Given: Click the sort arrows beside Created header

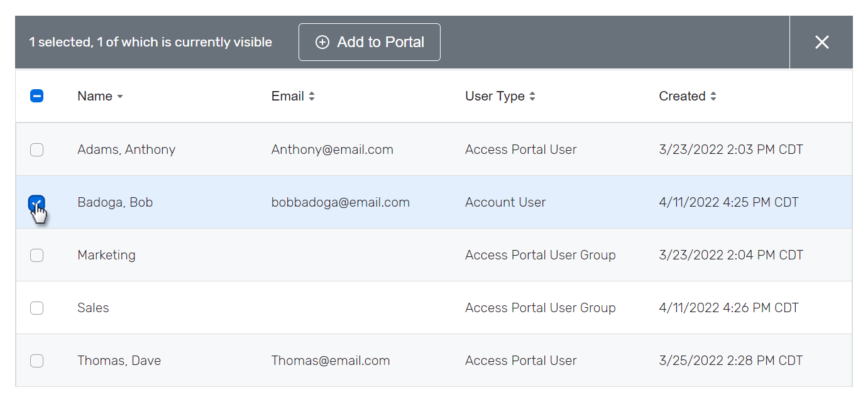Looking at the screenshot, I should coord(713,95).
